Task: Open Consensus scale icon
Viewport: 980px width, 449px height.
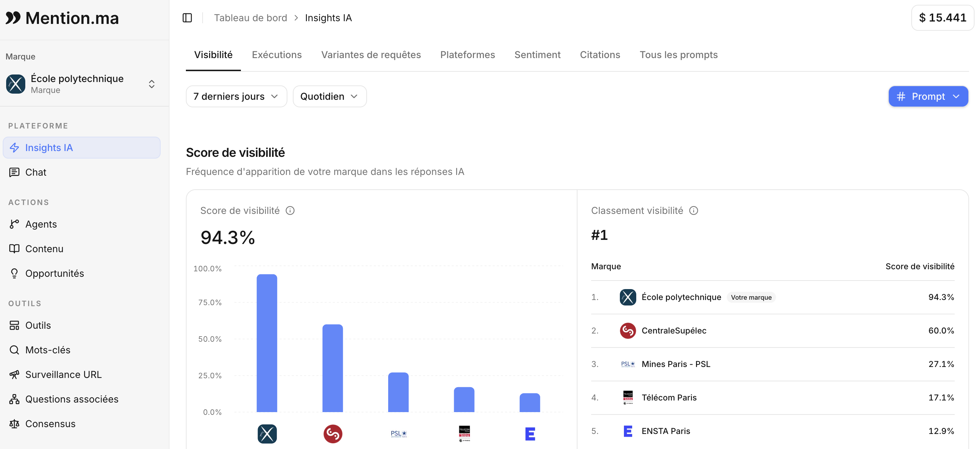Action: click(14, 424)
